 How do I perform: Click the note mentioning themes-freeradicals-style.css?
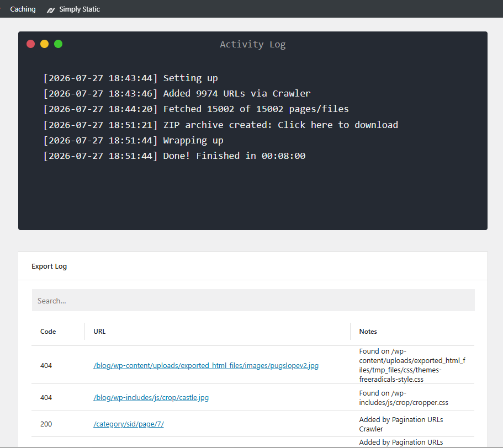click(x=412, y=365)
